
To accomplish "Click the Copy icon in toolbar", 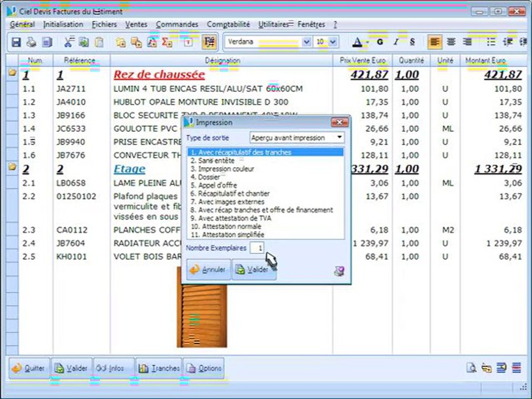I will [84, 42].
